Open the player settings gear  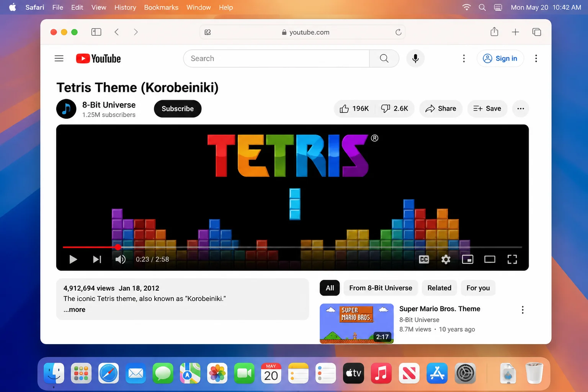coord(446,260)
